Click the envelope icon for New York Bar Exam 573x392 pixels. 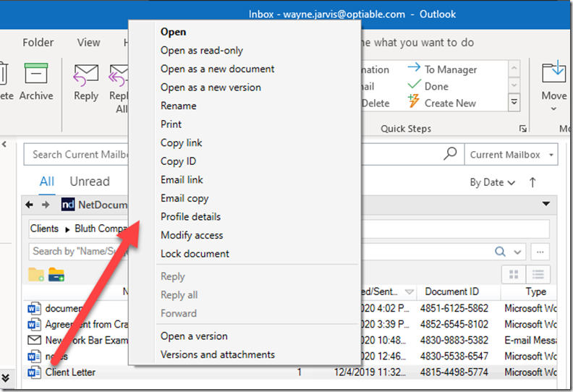pos(34,340)
